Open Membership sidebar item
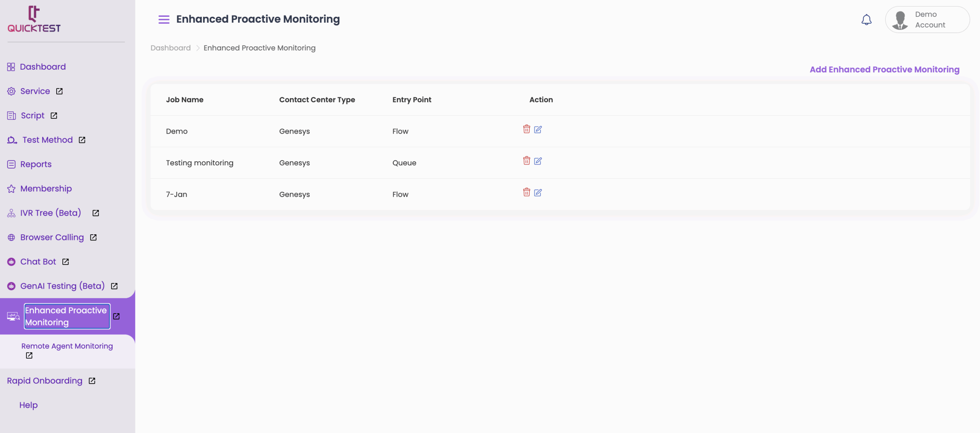 click(x=46, y=188)
